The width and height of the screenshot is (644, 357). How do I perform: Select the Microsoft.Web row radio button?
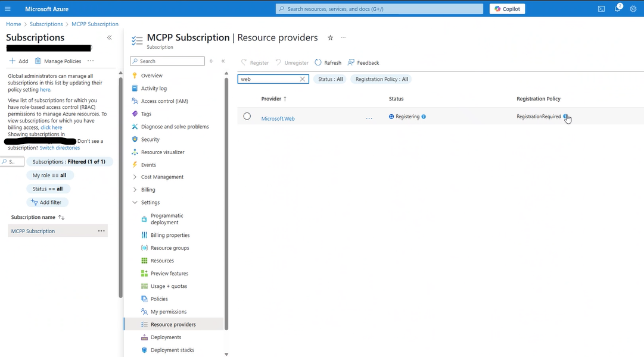pos(247,116)
